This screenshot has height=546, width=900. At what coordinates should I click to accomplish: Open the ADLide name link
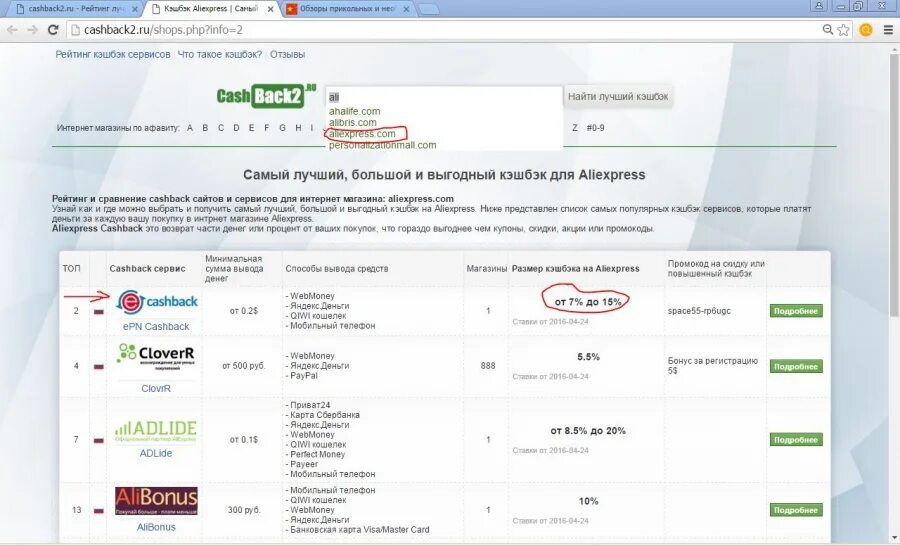[x=156, y=454]
